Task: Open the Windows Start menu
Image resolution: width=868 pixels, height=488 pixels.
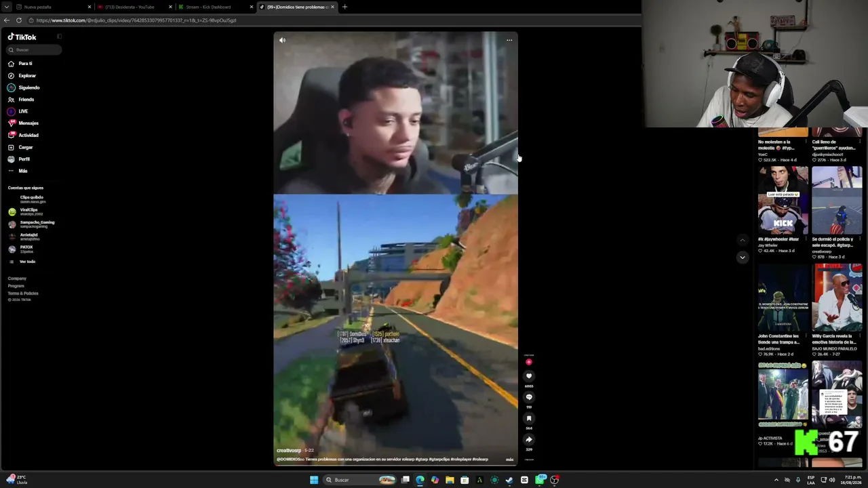Action: (313, 480)
